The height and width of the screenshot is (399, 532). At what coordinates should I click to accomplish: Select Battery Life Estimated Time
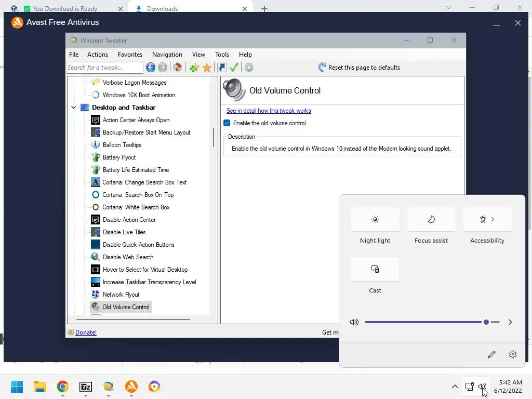(x=136, y=170)
